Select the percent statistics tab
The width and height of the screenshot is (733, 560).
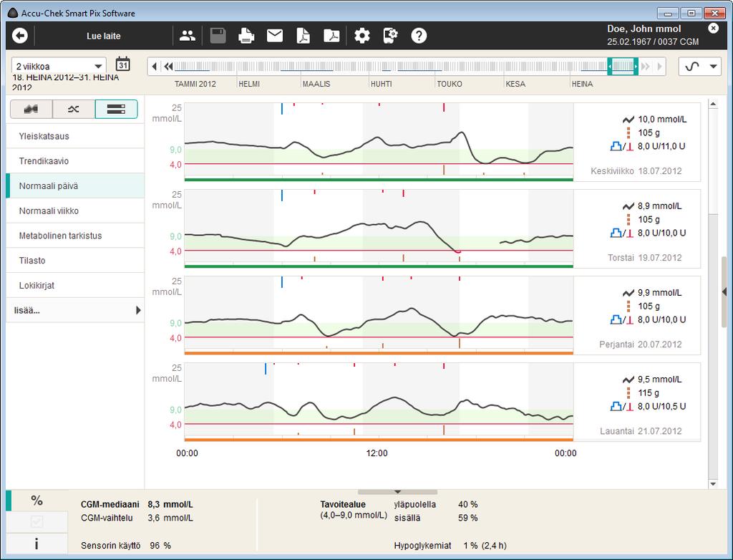[37, 500]
